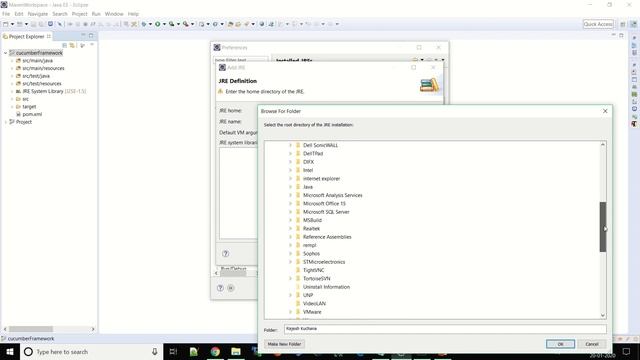Expand the VMware folder
This screenshot has height=360, width=640.
pos(291,312)
